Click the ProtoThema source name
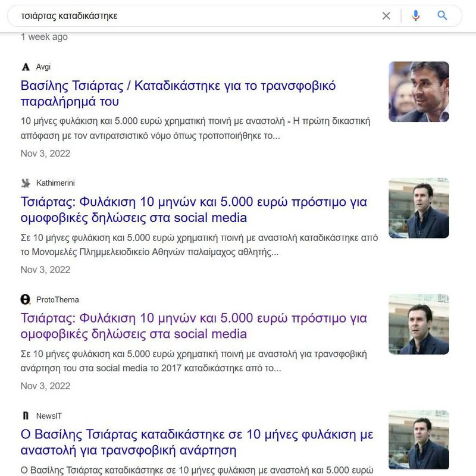The width and height of the screenshot is (476, 476). click(57, 300)
